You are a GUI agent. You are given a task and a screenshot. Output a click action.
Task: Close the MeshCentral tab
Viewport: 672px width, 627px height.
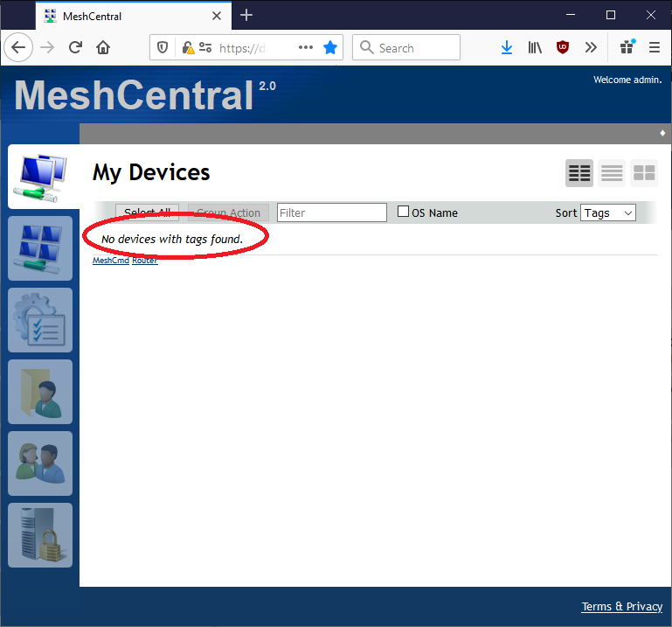tap(217, 17)
